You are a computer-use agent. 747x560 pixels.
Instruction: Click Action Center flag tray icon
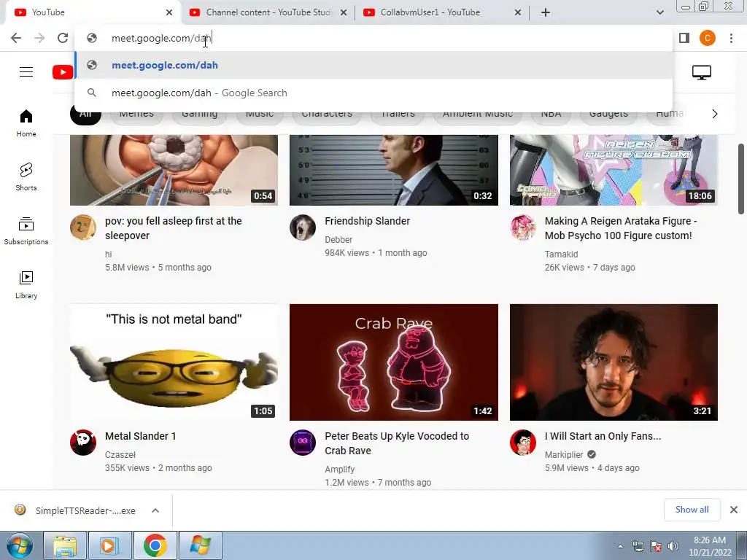[656, 546]
